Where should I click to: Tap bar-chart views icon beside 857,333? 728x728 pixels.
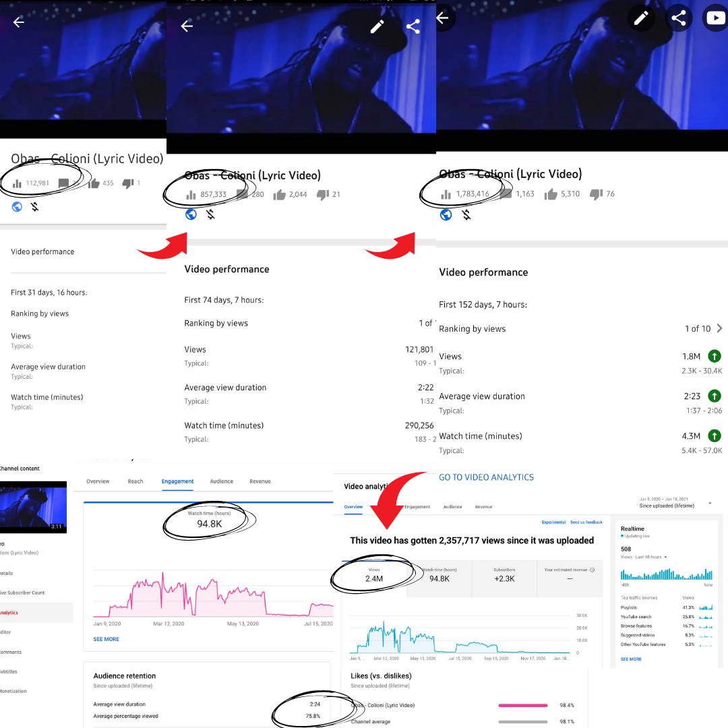point(191,195)
